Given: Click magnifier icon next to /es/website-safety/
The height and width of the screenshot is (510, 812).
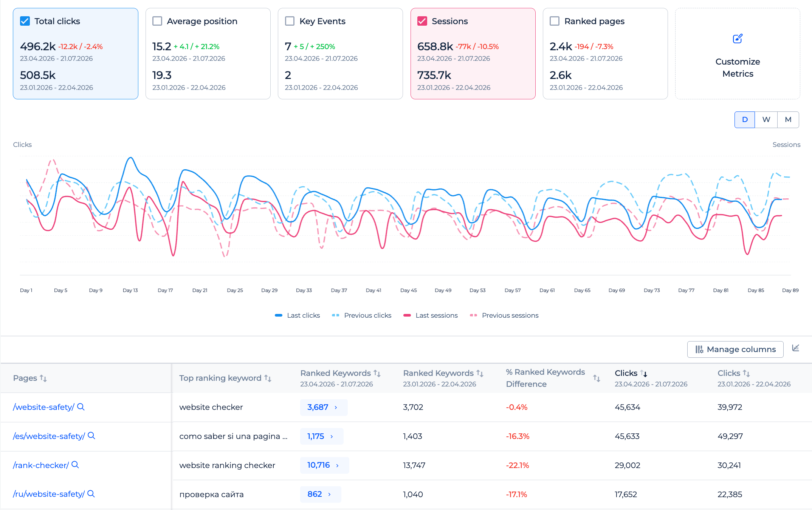Looking at the screenshot, I should (x=91, y=436).
